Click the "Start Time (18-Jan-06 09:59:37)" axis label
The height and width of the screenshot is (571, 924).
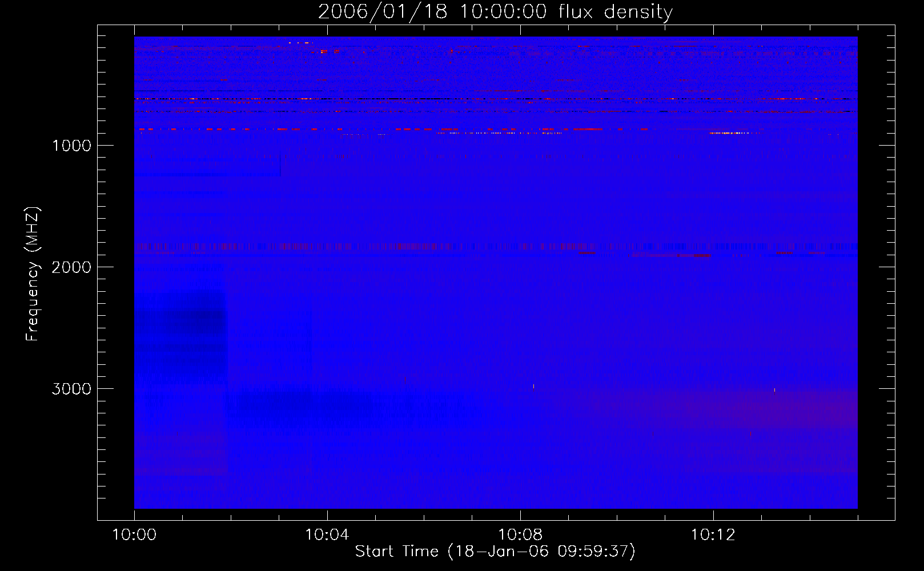click(495, 551)
